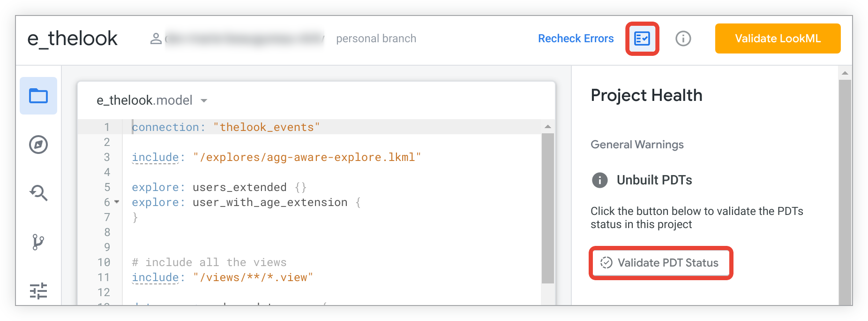This screenshot has width=868, height=321.
Task: Open the Object Browser compass icon
Action: pos(38,145)
